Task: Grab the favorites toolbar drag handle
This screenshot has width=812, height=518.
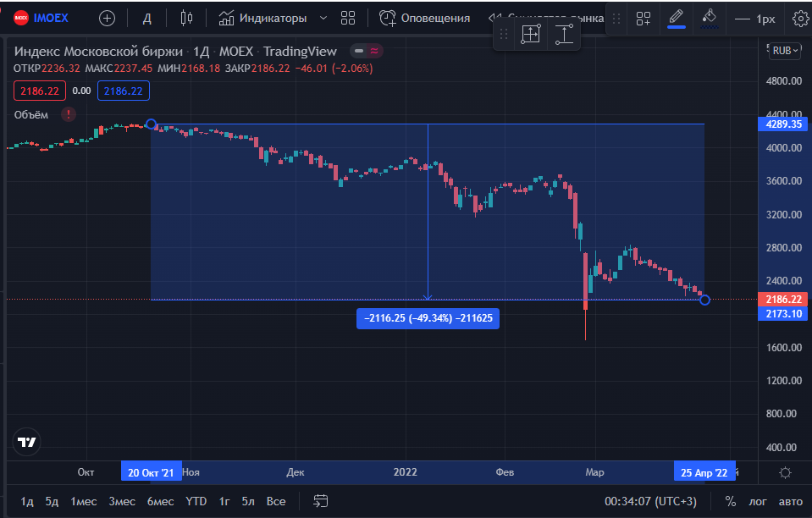Action: tap(503, 34)
